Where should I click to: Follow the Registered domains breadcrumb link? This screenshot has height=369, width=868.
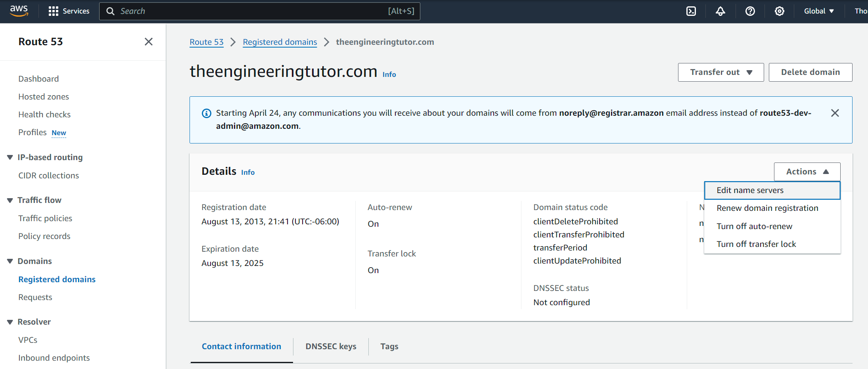tap(280, 42)
